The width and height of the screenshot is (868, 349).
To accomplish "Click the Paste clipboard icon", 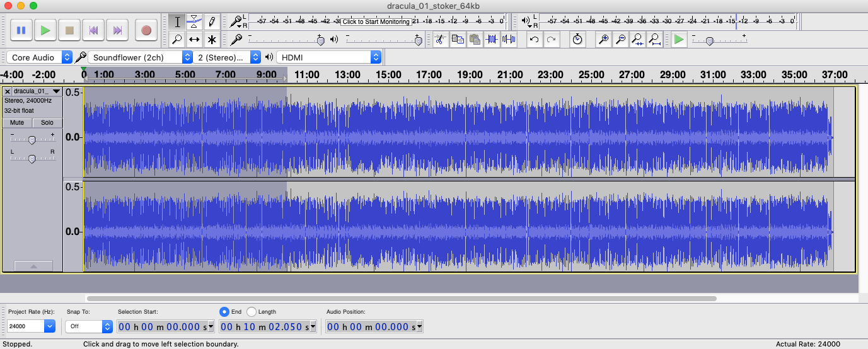I will click(x=475, y=39).
